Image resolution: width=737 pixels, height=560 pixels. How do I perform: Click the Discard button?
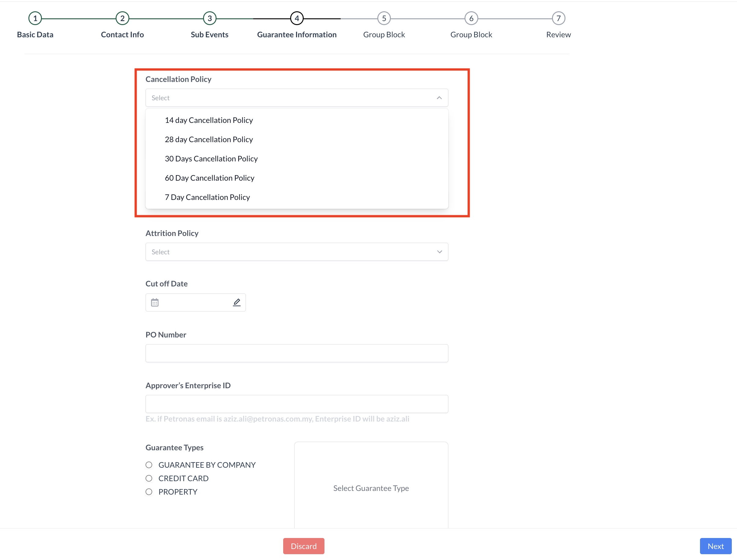tap(303, 546)
